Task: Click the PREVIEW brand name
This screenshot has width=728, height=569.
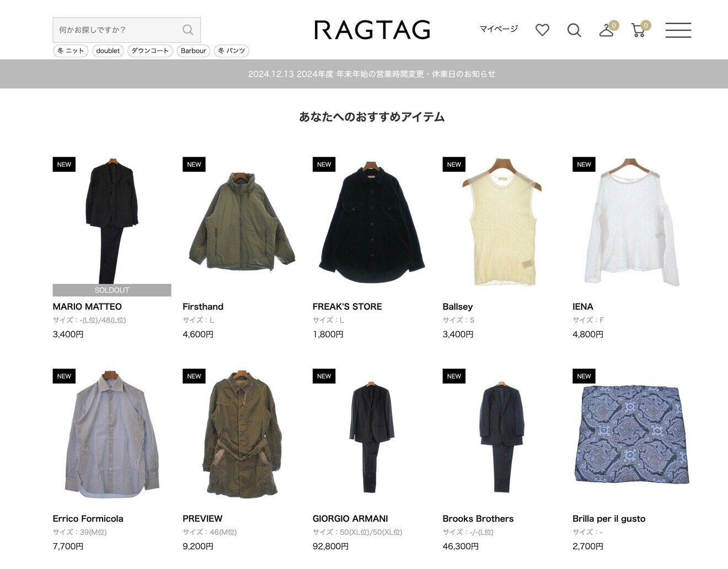Action: click(x=202, y=519)
